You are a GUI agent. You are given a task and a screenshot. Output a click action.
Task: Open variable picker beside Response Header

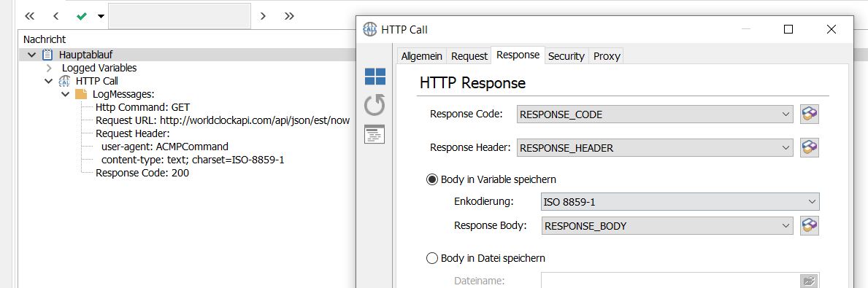pyautogui.click(x=810, y=147)
